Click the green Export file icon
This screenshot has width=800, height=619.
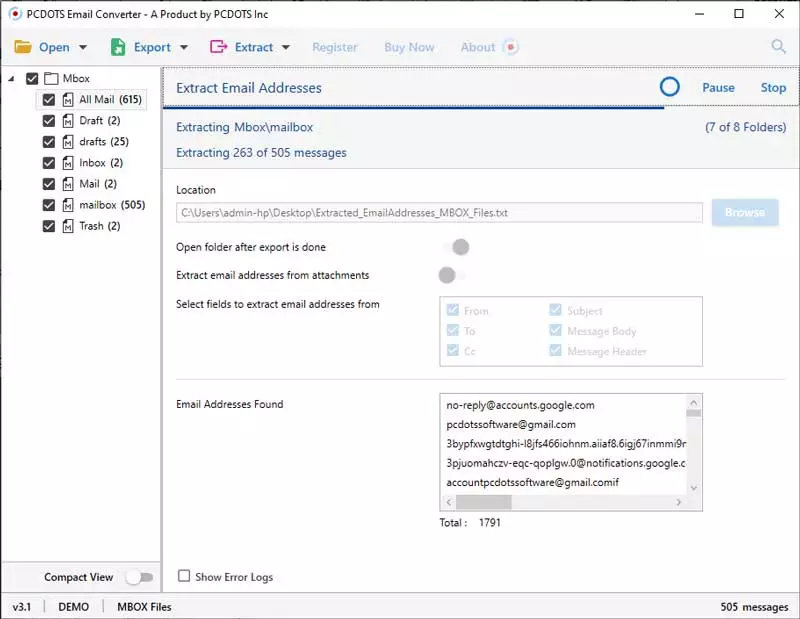pos(118,47)
